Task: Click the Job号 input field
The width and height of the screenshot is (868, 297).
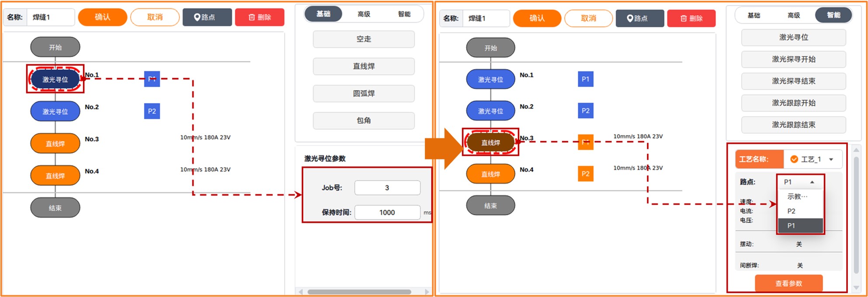Action: point(387,188)
